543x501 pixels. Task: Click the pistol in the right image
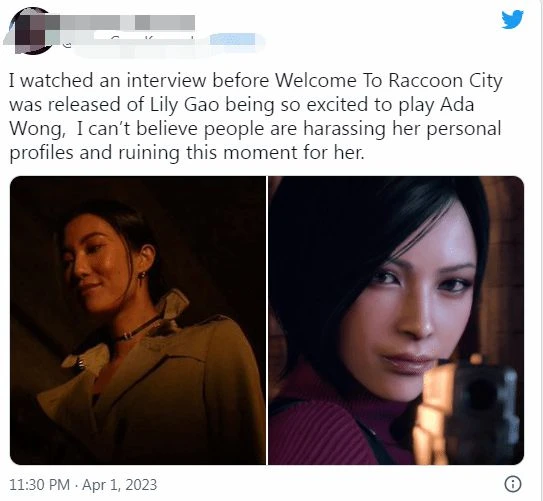[471, 412]
